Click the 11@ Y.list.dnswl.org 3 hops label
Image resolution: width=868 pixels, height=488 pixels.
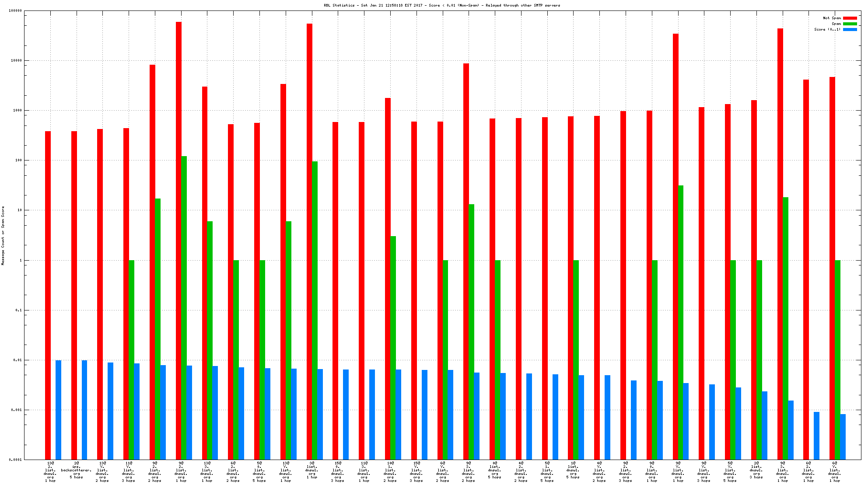coord(129,472)
